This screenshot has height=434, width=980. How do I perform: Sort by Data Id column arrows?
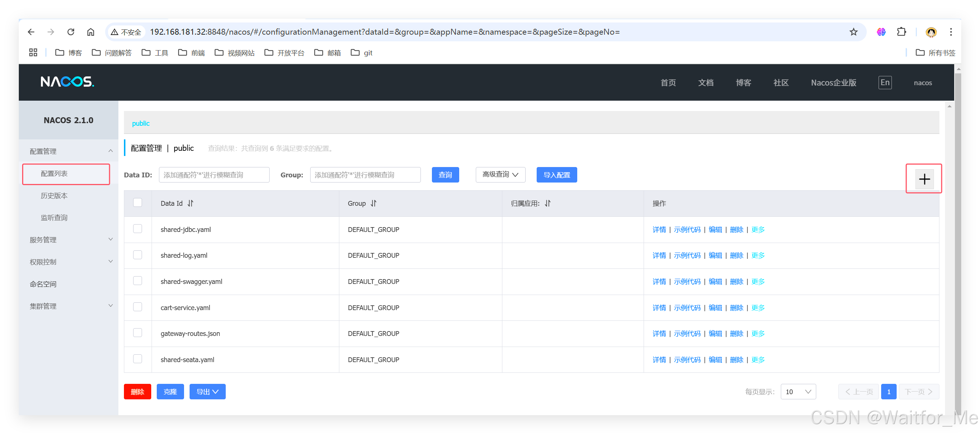click(x=190, y=203)
